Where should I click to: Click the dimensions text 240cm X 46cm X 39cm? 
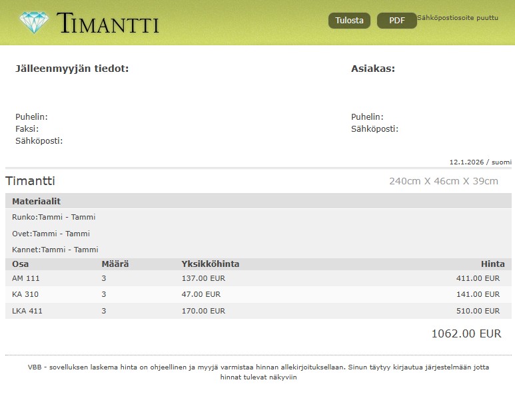click(443, 181)
